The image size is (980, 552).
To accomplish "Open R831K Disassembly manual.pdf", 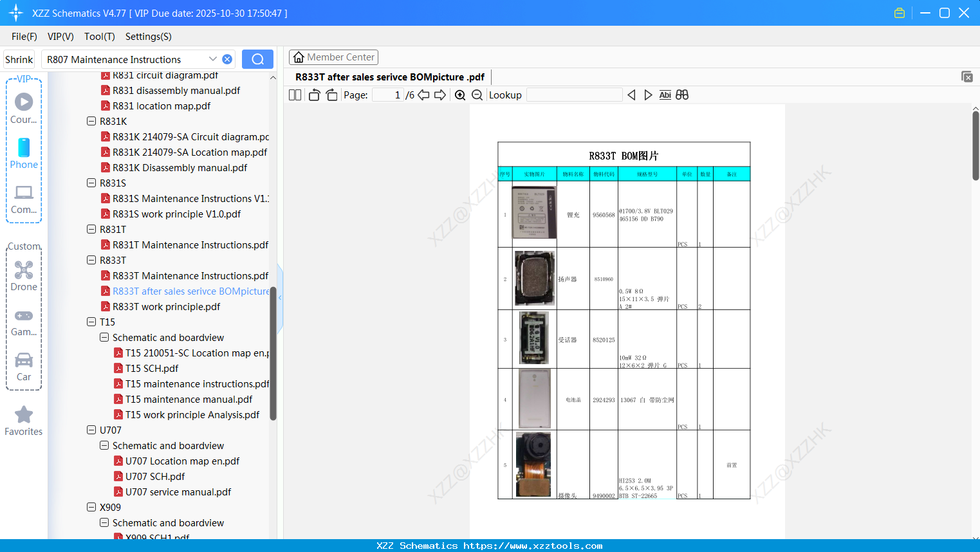I will 180,168.
